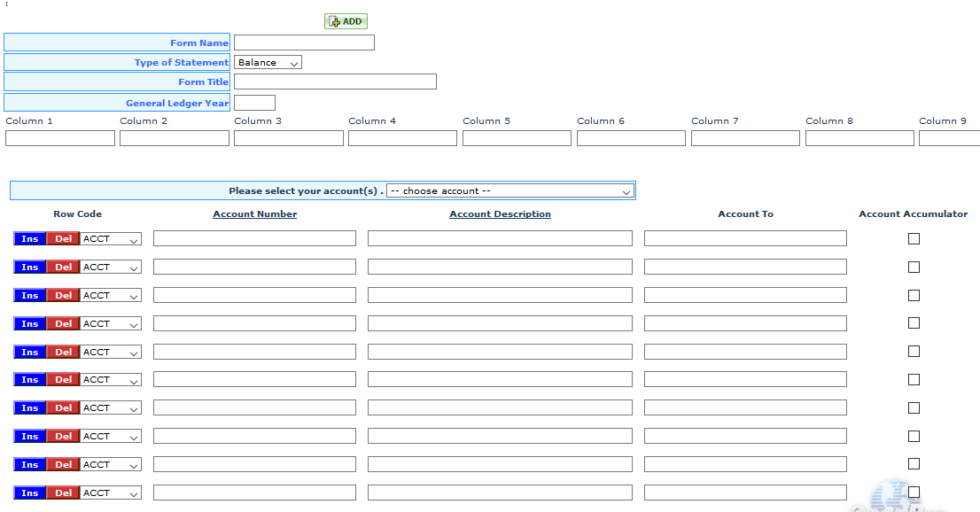Sort by Account Number header link
Viewport: 980px width, 512px height.
(x=254, y=214)
